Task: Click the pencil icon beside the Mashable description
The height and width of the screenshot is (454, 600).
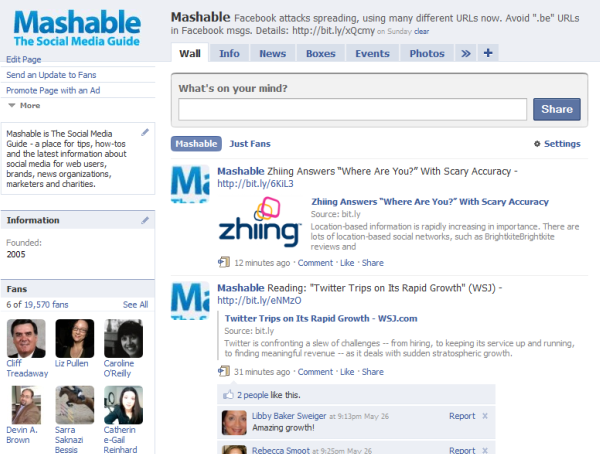Action: tap(145, 132)
